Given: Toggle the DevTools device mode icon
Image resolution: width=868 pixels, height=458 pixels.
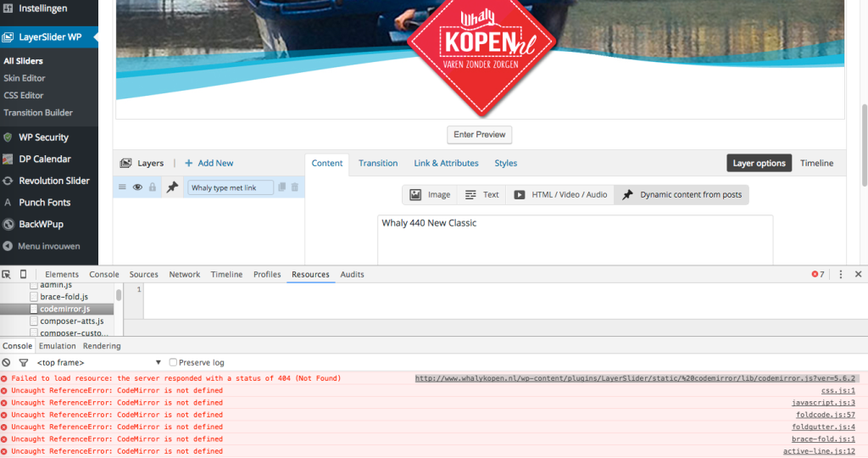Looking at the screenshot, I should pyautogui.click(x=23, y=274).
